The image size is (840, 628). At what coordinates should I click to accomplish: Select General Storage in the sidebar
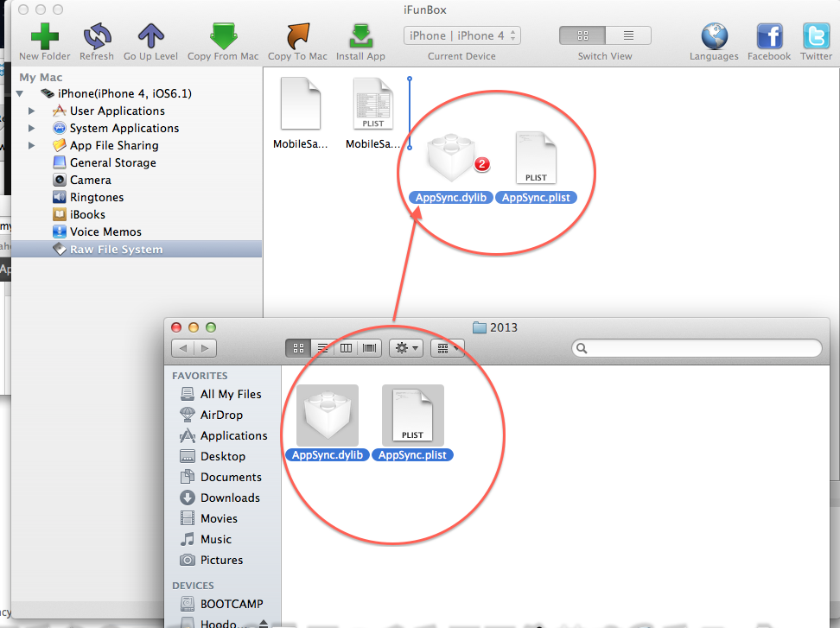[x=112, y=162]
